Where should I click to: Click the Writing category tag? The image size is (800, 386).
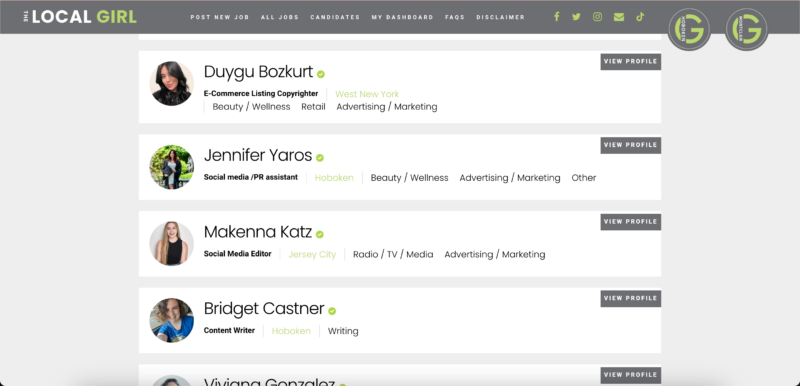pyautogui.click(x=343, y=331)
